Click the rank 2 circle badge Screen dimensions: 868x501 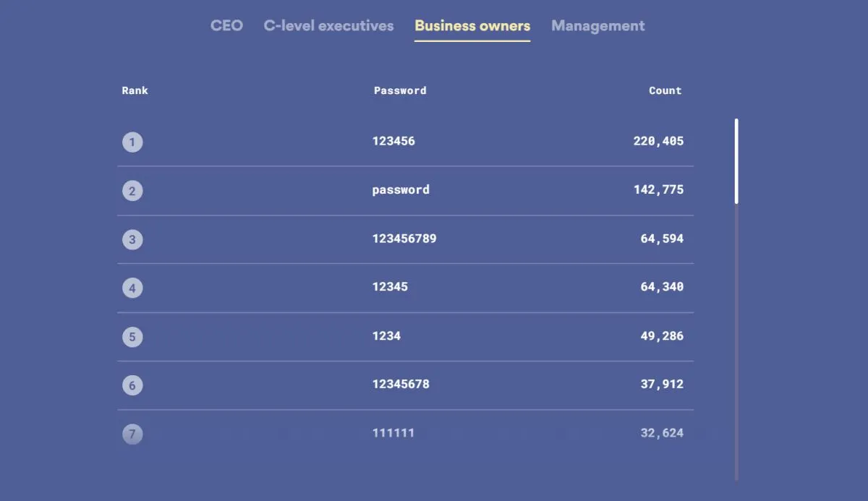pyautogui.click(x=132, y=191)
